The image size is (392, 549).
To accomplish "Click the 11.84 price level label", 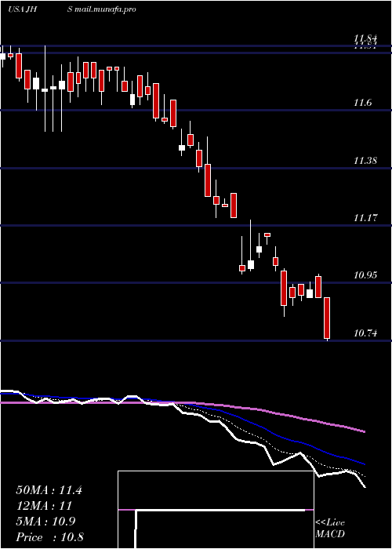I will point(366,38).
